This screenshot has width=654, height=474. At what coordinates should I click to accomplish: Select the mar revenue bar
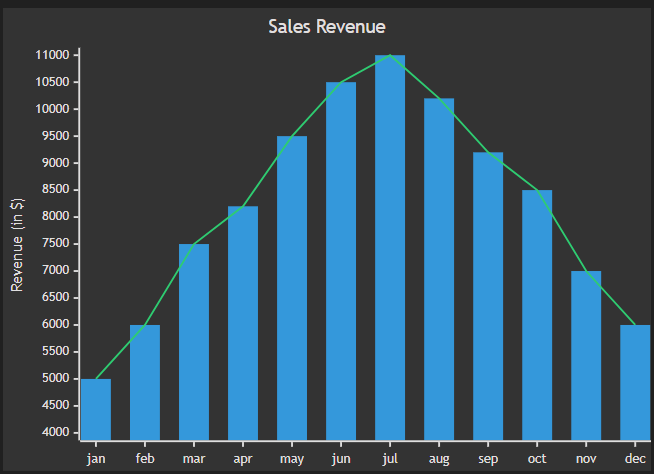tap(194, 342)
